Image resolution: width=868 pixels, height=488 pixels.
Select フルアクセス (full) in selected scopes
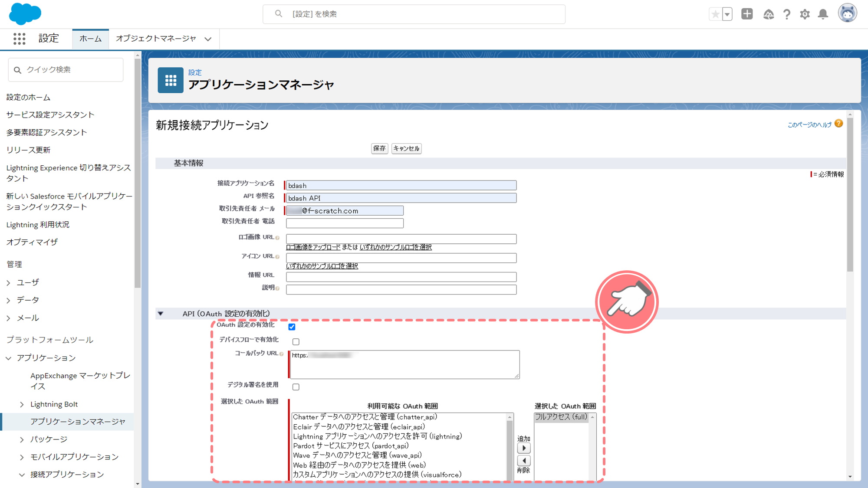point(561,417)
